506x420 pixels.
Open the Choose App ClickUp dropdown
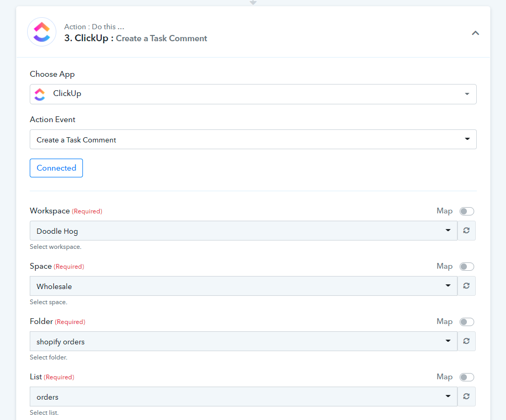click(x=253, y=94)
